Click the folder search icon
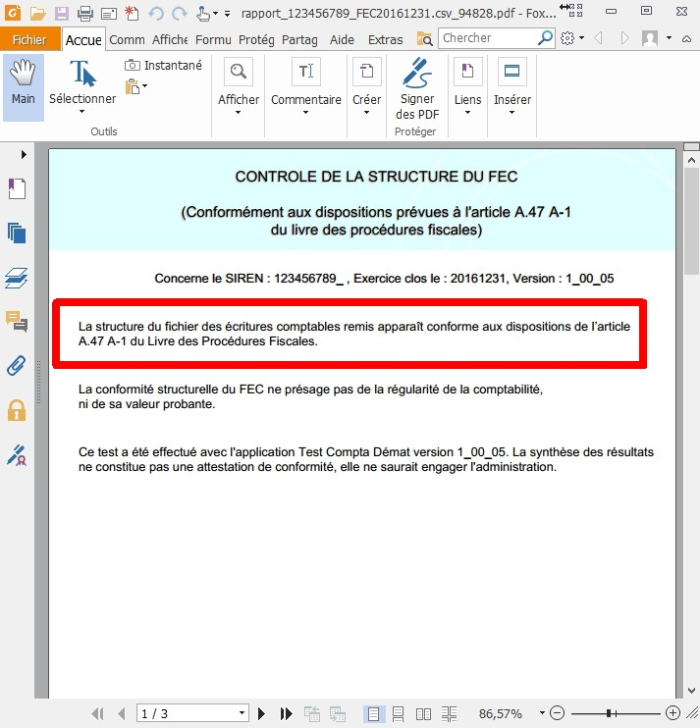The height and width of the screenshot is (728, 700). point(424,39)
